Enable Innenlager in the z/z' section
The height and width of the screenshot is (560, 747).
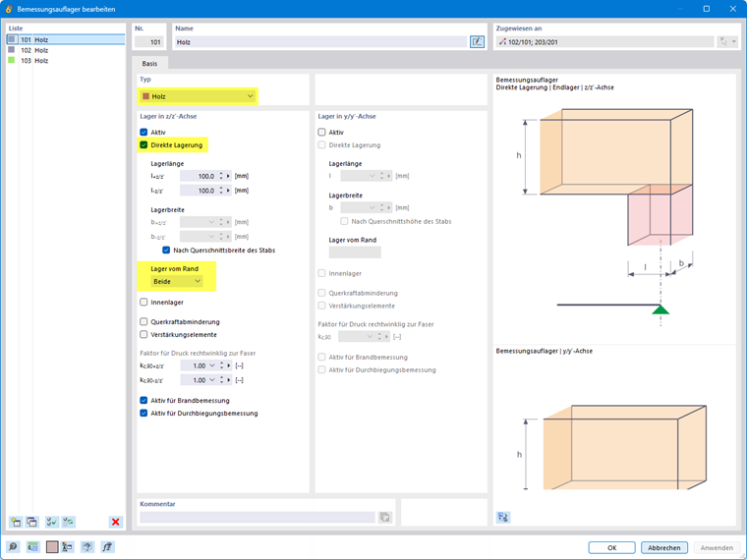pos(144,302)
